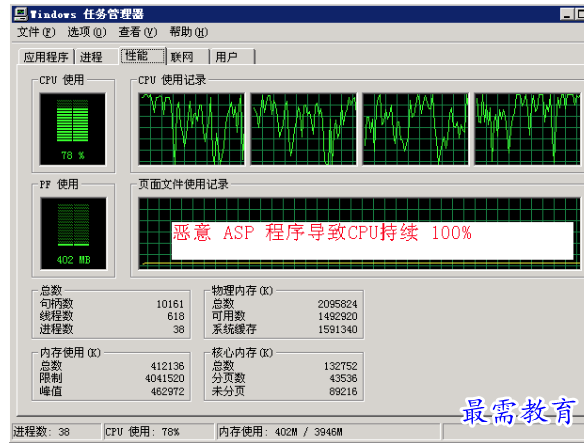The image size is (584, 443).
Task: Click memory usage 总数 value 412136
Action: (167, 366)
